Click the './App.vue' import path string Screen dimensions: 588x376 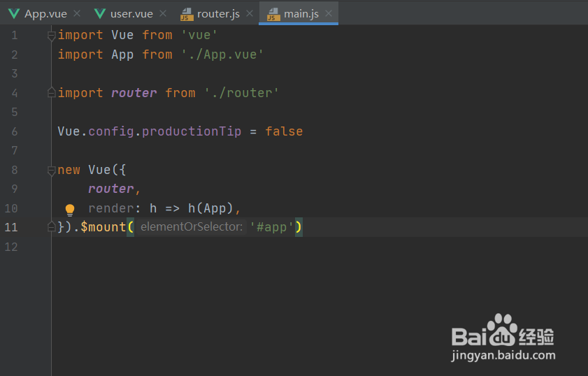click(x=222, y=55)
